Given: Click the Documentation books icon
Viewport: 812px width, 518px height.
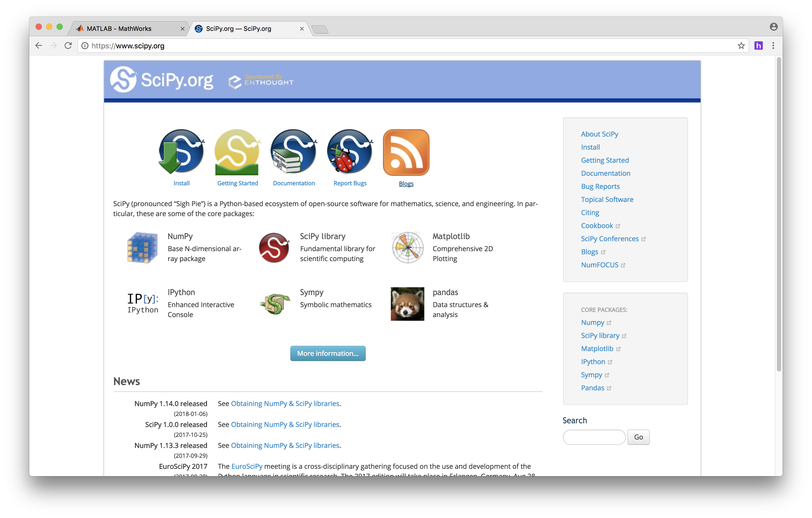Looking at the screenshot, I should tap(293, 152).
